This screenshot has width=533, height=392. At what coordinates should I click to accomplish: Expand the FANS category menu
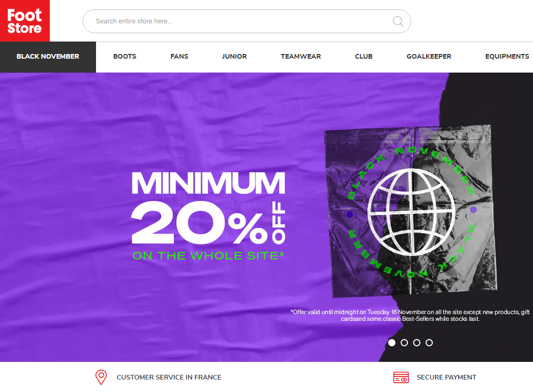180,57
